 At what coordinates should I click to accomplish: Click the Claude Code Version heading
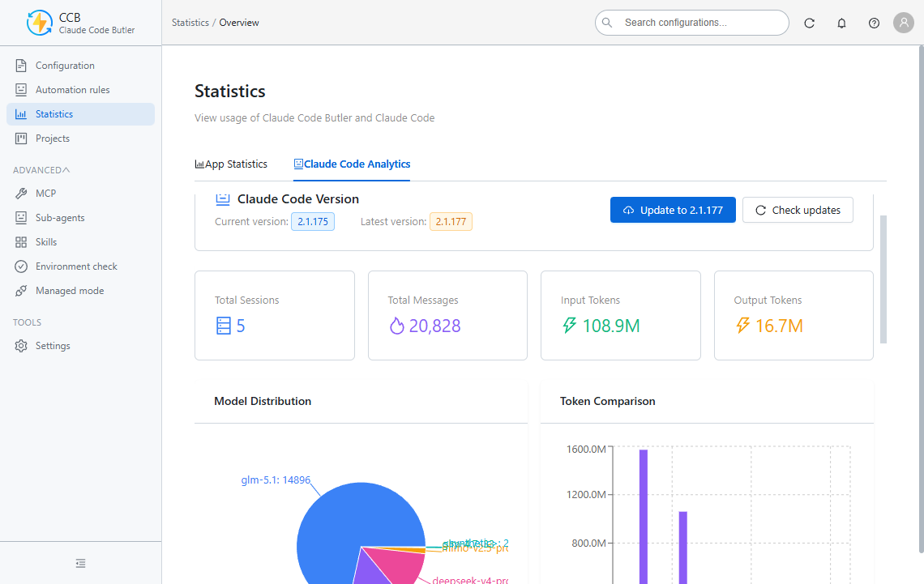coord(298,199)
